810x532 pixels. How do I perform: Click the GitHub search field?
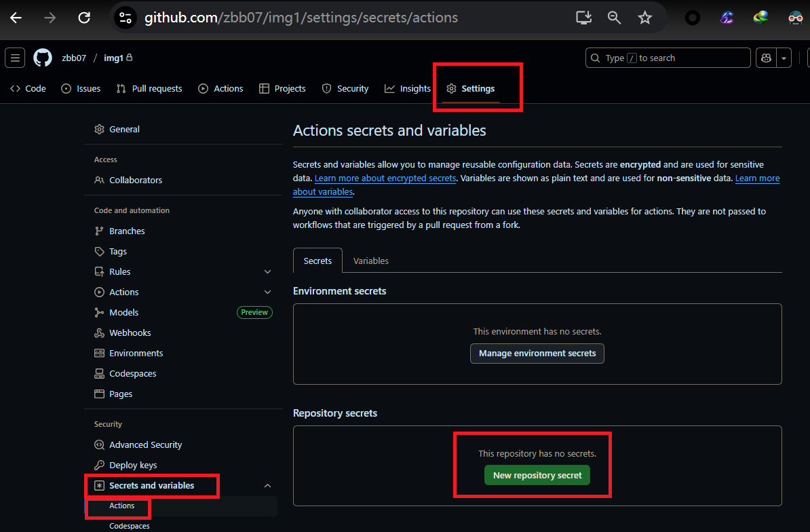(668, 58)
